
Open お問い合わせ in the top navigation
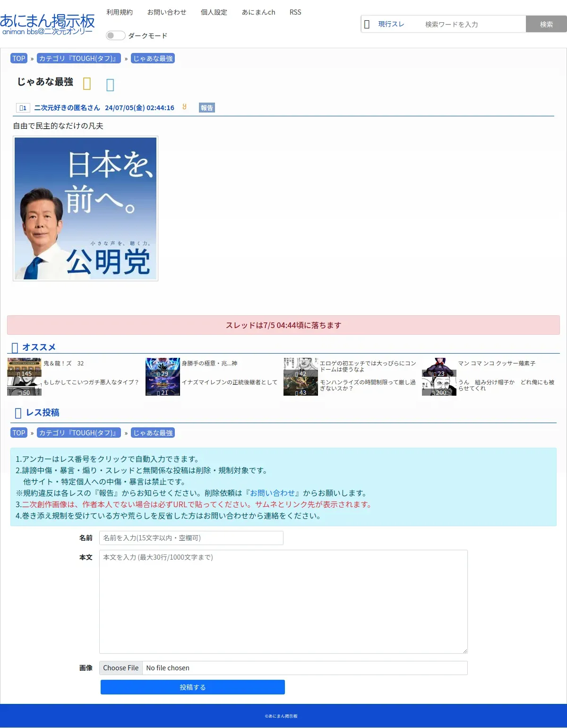click(167, 12)
